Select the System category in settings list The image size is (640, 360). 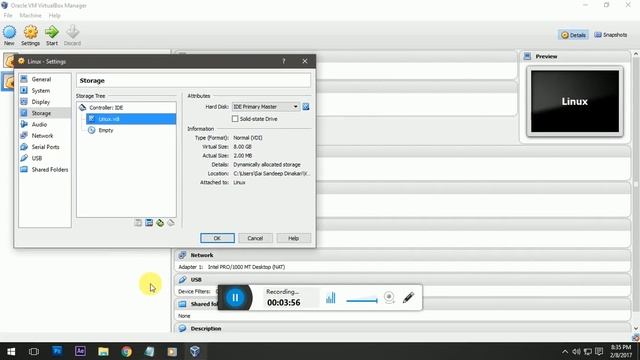41,91
